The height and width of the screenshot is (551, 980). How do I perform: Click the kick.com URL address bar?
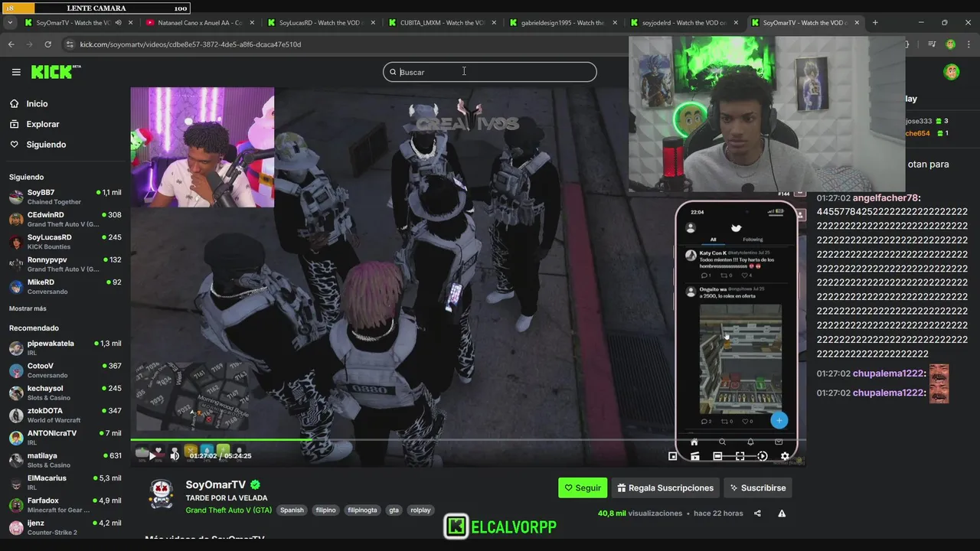191,44
